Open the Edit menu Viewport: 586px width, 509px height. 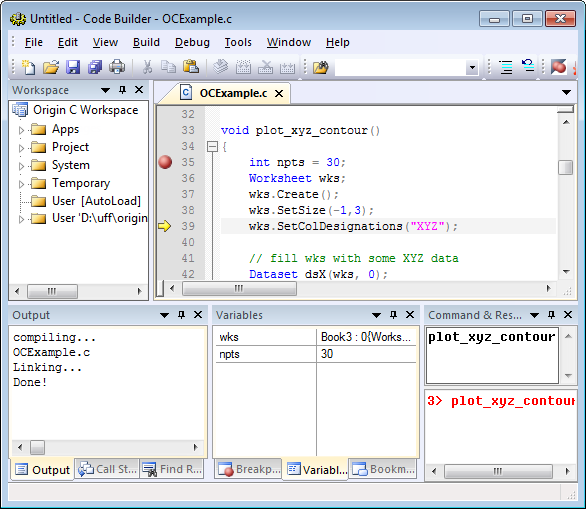tap(68, 42)
